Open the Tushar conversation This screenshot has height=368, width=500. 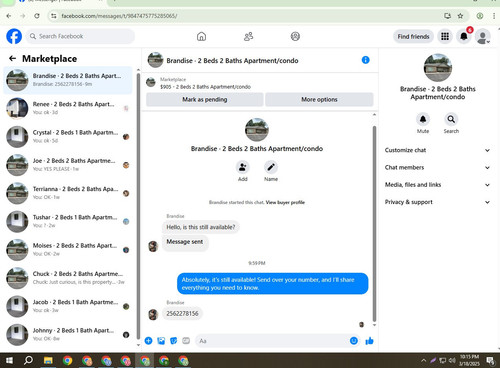[68, 222]
